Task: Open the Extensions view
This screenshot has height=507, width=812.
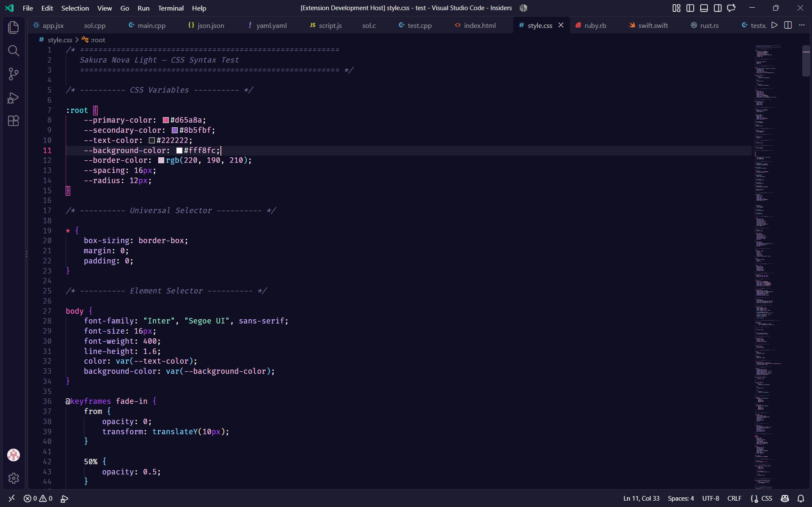Action: pos(14,121)
